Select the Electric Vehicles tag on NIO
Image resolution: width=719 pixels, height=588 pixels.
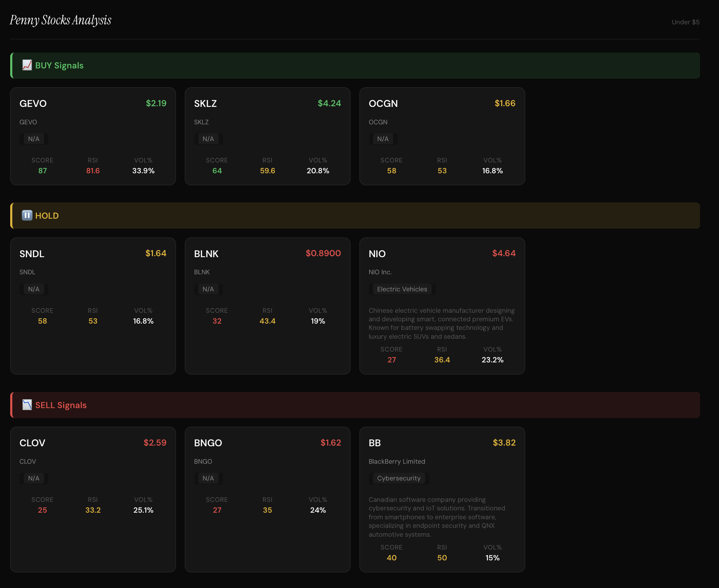(402, 289)
